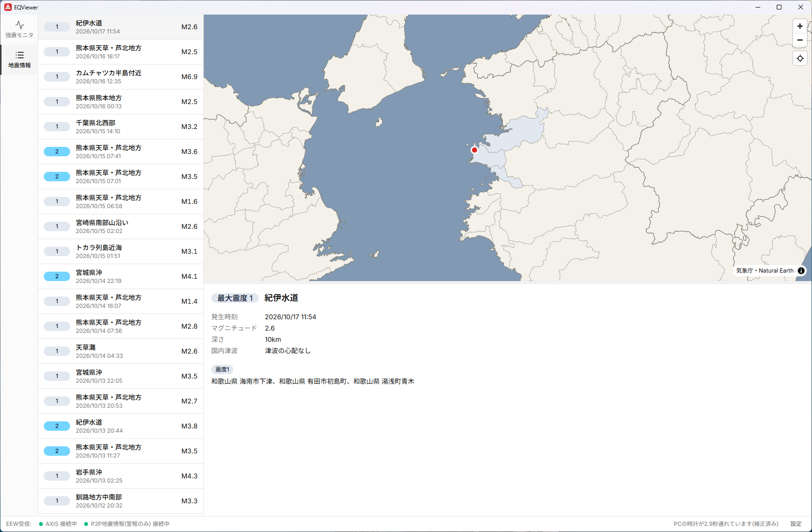Click the 最大震度 1 badge

tap(235, 298)
